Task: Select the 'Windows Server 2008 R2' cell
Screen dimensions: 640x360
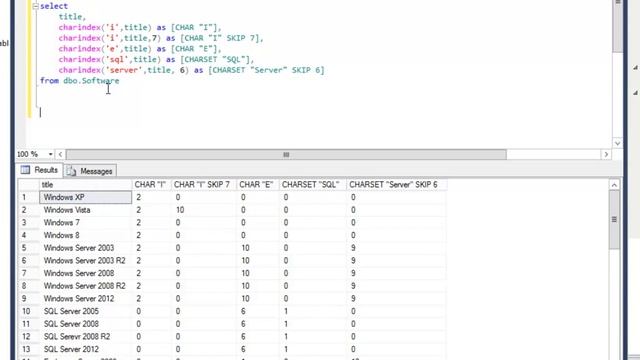Action: click(x=86, y=286)
